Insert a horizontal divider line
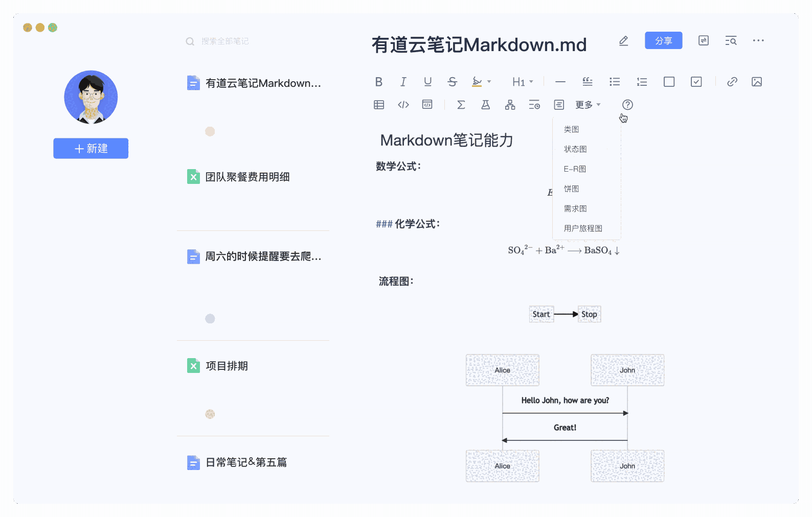The image size is (812, 517). click(x=560, y=82)
